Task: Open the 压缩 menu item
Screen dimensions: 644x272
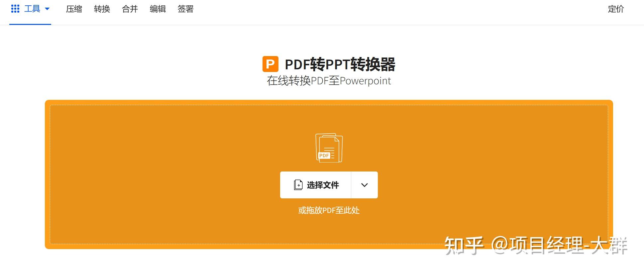Action: 74,9
